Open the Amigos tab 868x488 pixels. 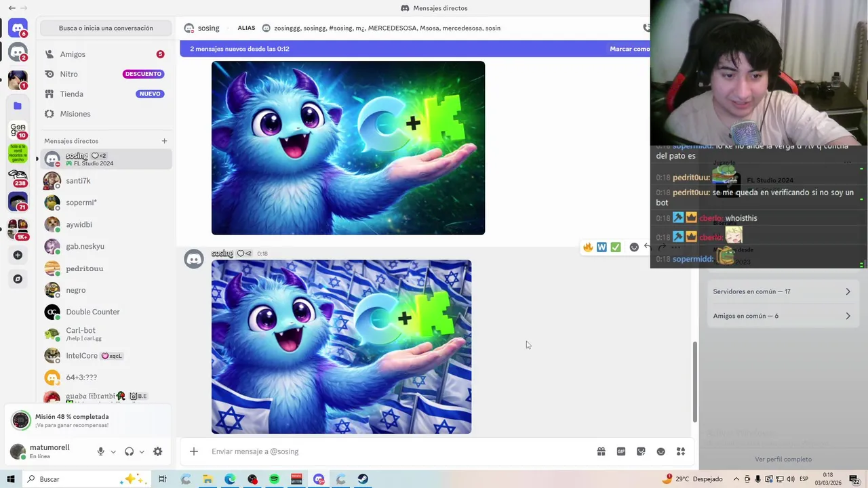(106, 54)
